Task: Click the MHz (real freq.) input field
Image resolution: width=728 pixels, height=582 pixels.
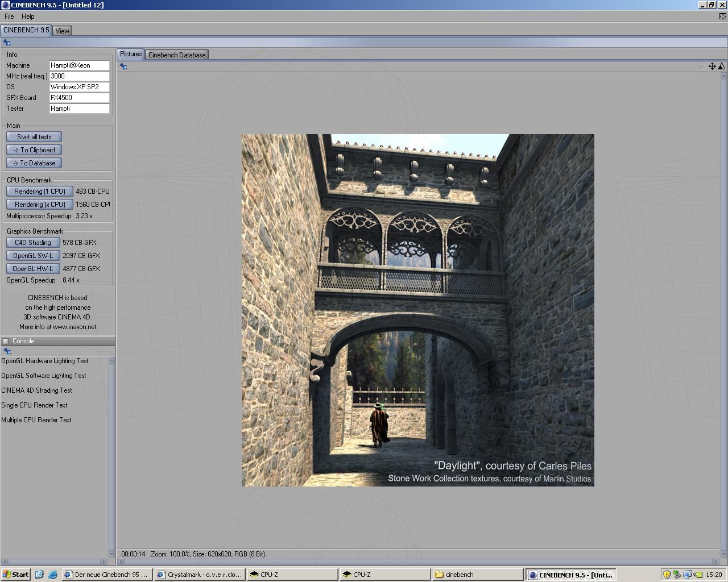Action: coord(79,76)
